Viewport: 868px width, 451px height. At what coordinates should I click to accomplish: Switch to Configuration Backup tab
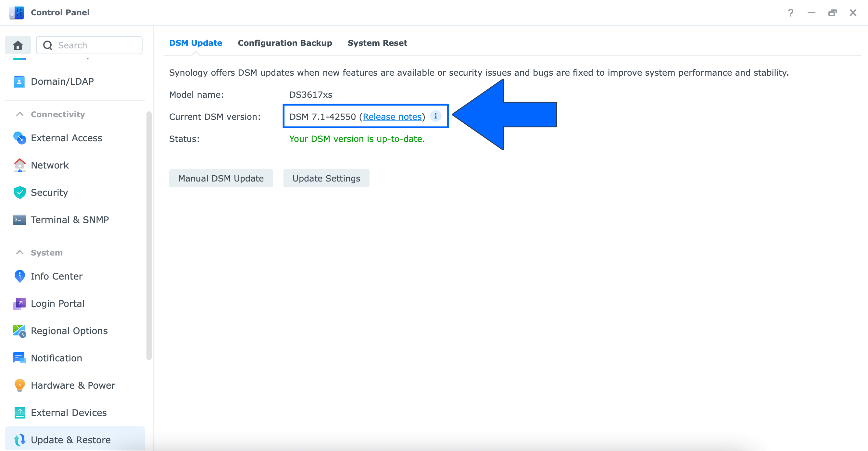point(284,43)
